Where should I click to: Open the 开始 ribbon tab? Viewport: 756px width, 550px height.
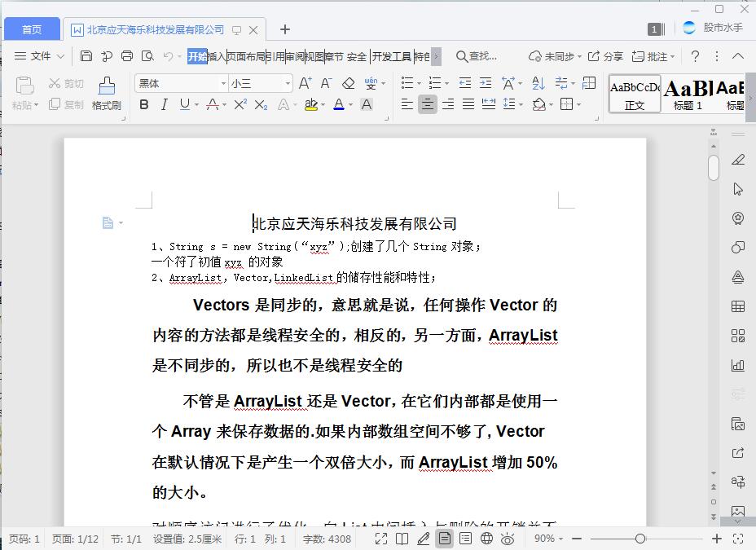[197, 56]
